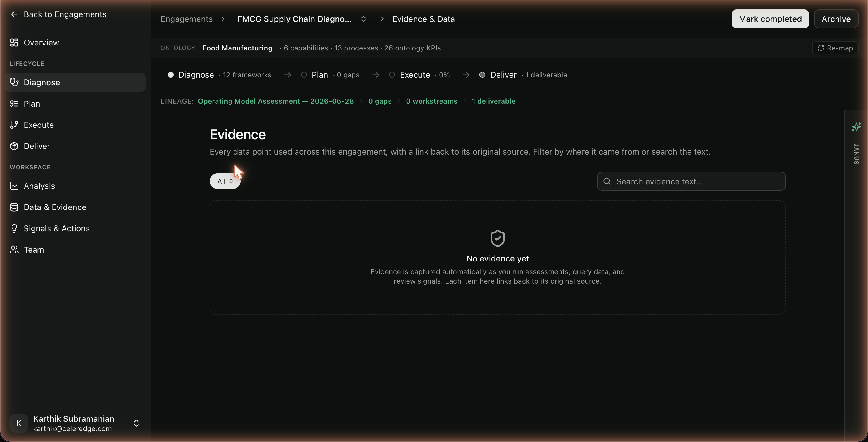Click the 1 deliverable lineage link
868x442 pixels.
pyautogui.click(x=493, y=101)
